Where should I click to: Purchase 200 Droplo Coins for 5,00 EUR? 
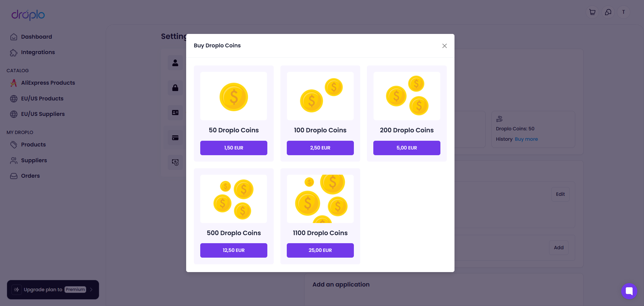point(407,148)
